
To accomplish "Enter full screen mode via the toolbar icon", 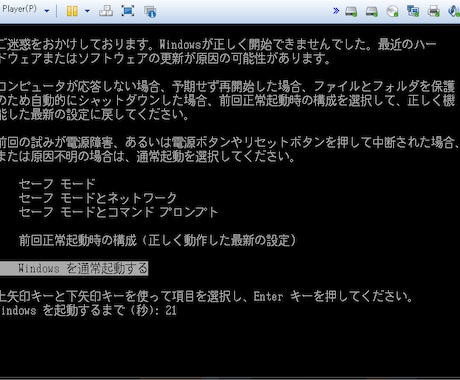I will 128,11.
